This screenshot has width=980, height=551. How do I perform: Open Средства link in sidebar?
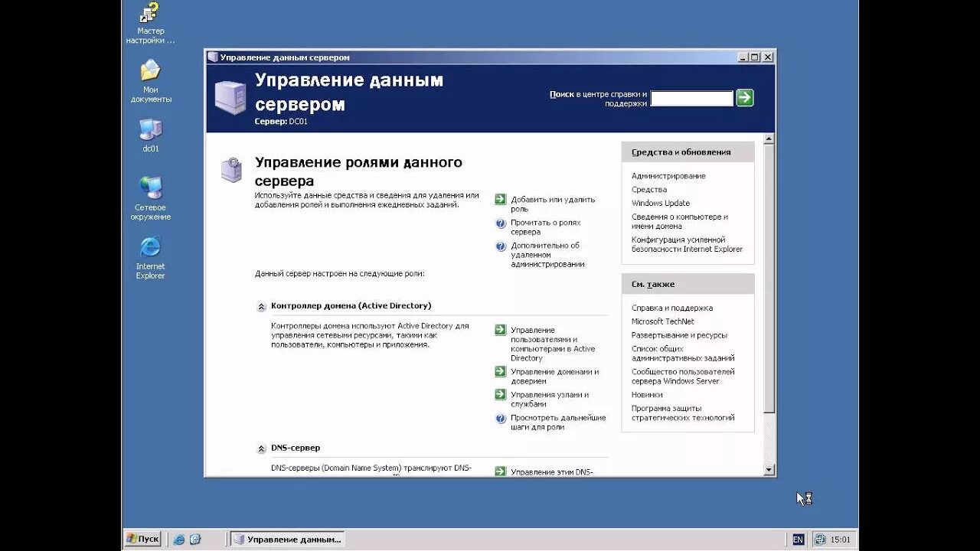click(649, 190)
